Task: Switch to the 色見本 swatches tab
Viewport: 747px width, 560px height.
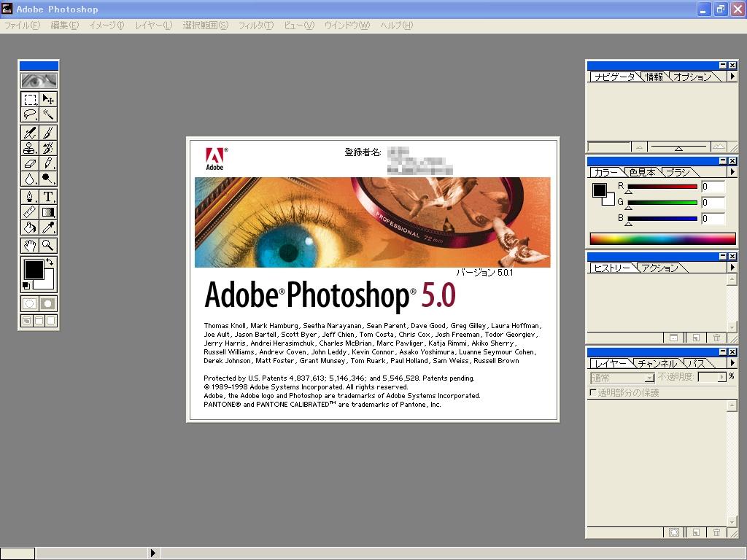Action: point(642,172)
